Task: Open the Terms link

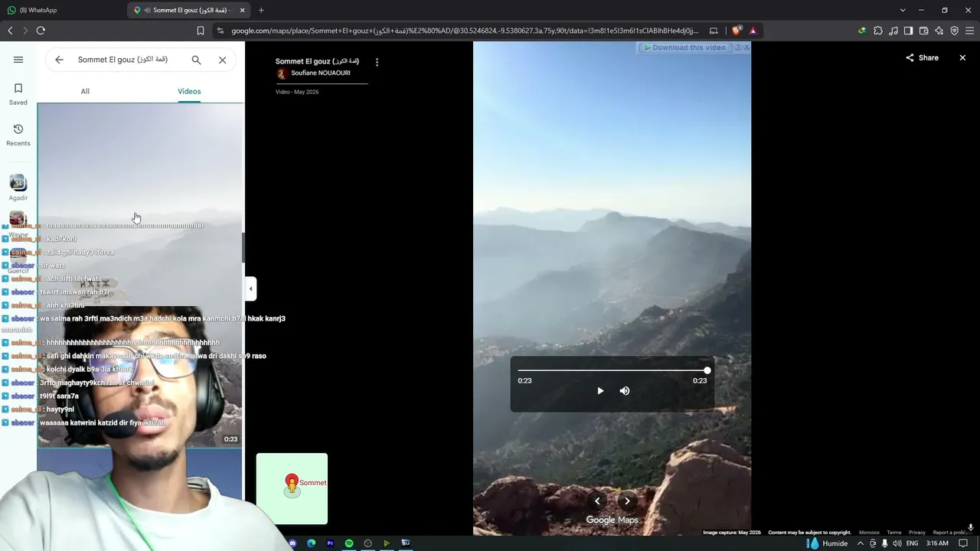Action: tap(894, 533)
